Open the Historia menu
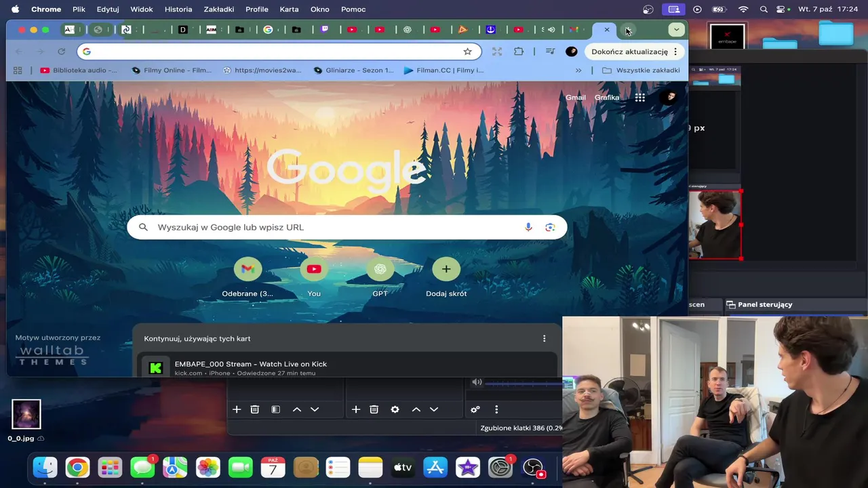868x488 pixels. (178, 9)
